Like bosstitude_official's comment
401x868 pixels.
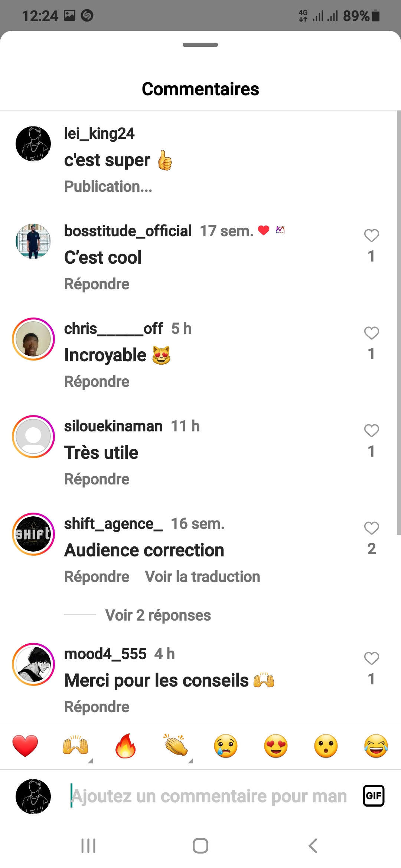pyautogui.click(x=371, y=236)
